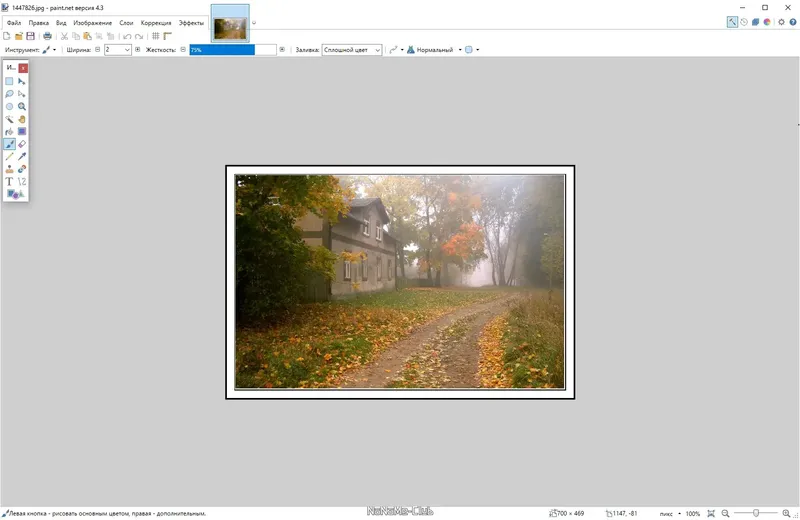The height and width of the screenshot is (520, 800).
Task: Select the 1447826.jpg image thumbnail tab
Action: 230,23
